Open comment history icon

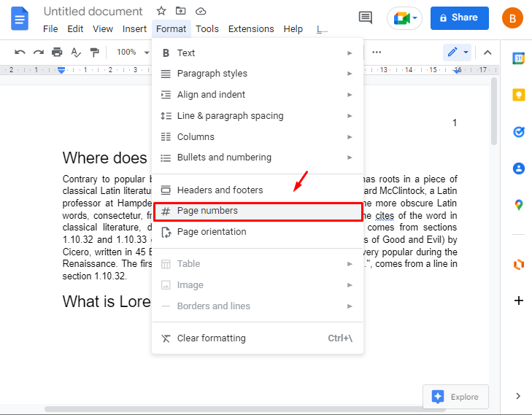pos(365,18)
